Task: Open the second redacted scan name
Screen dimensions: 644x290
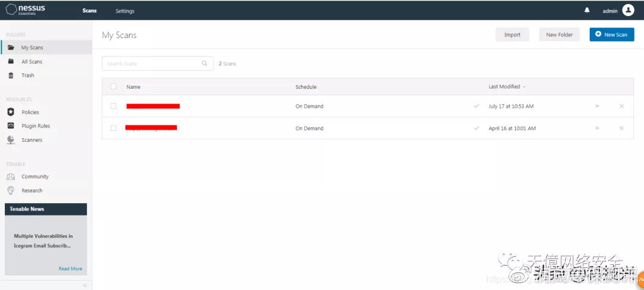Action: pos(151,127)
